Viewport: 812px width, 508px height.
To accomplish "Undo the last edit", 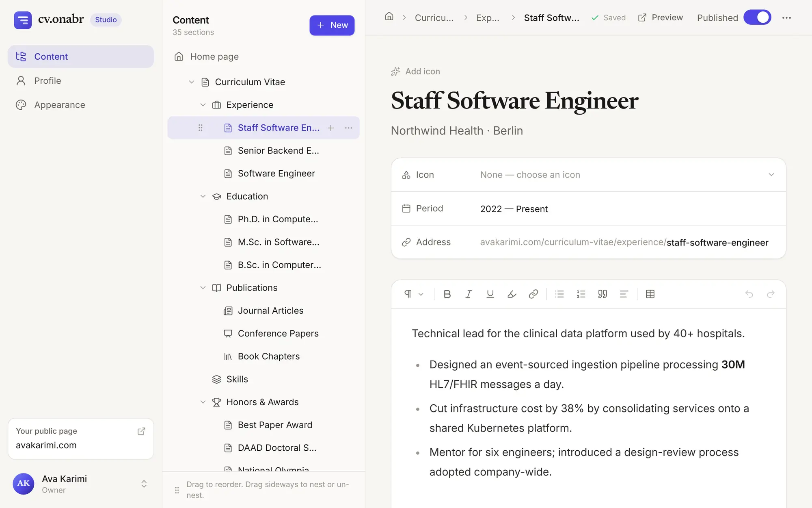I will (x=749, y=294).
